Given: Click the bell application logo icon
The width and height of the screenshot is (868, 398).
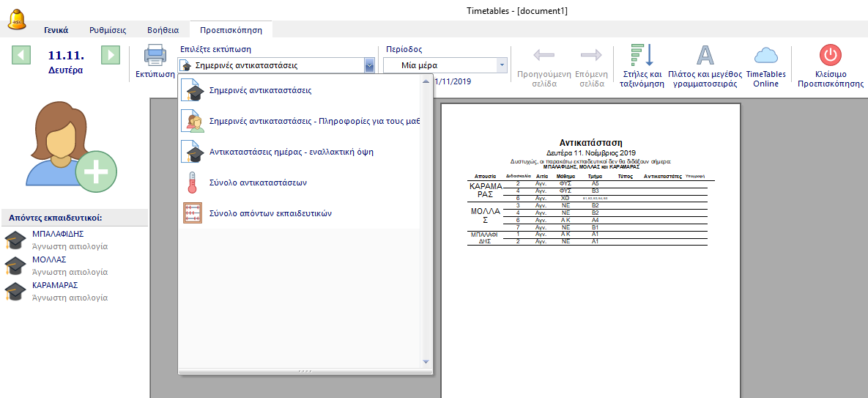Looking at the screenshot, I should [x=17, y=19].
